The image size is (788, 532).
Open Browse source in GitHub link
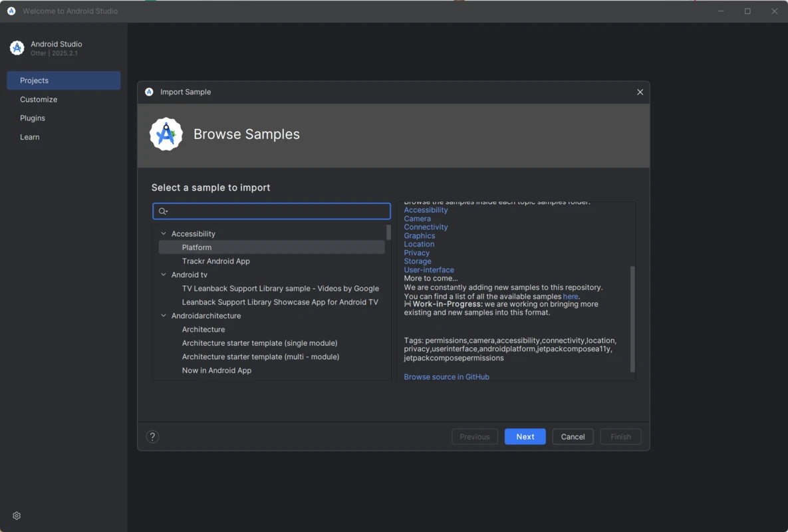tap(446, 377)
